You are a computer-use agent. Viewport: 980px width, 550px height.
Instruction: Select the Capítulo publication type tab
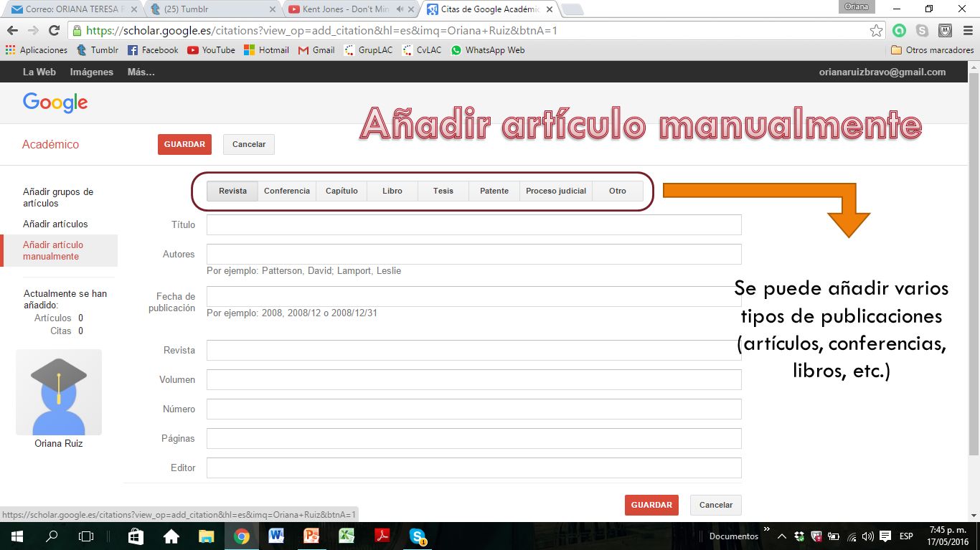click(x=341, y=191)
